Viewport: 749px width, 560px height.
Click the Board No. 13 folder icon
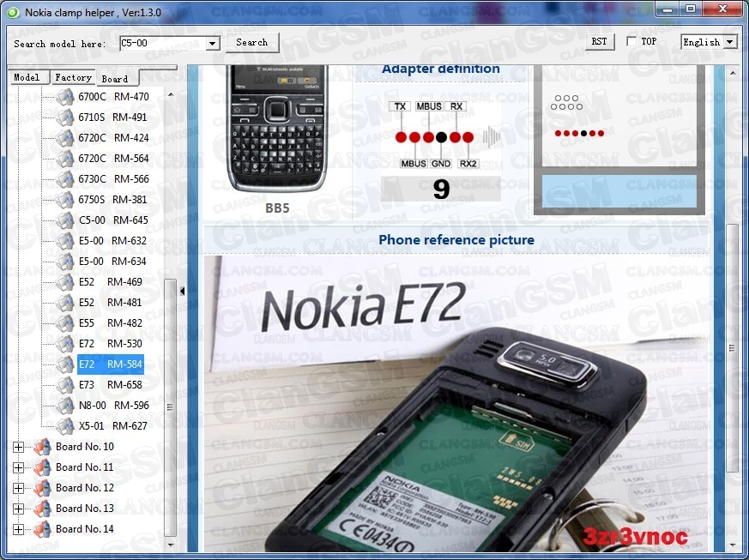tap(43, 508)
